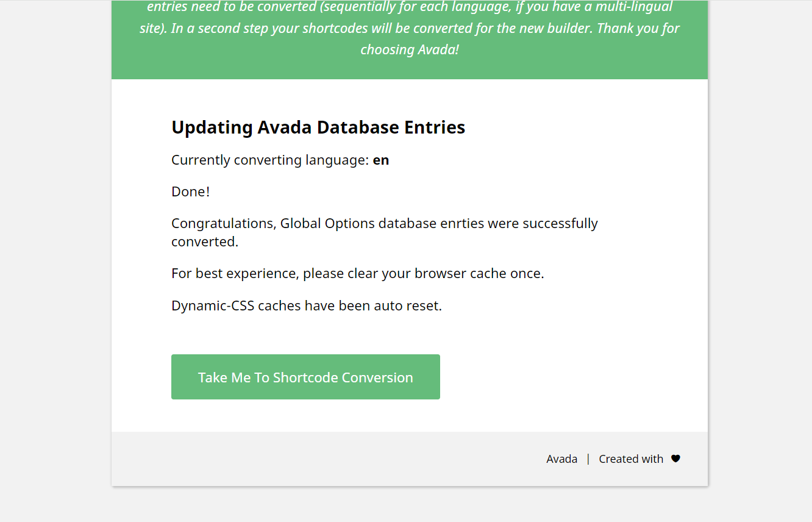The height and width of the screenshot is (522, 812).
Task: Click the 'Done!' status text
Action: [x=190, y=191]
